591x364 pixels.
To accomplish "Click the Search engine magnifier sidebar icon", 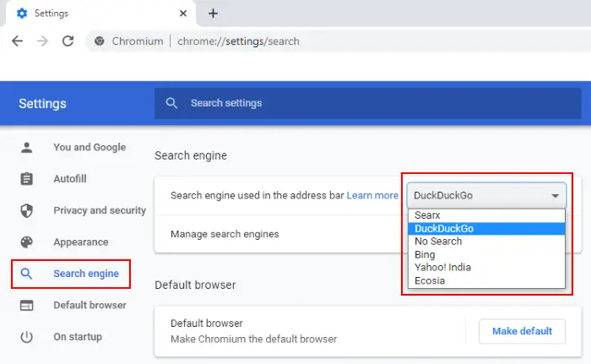I will pos(26,274).
